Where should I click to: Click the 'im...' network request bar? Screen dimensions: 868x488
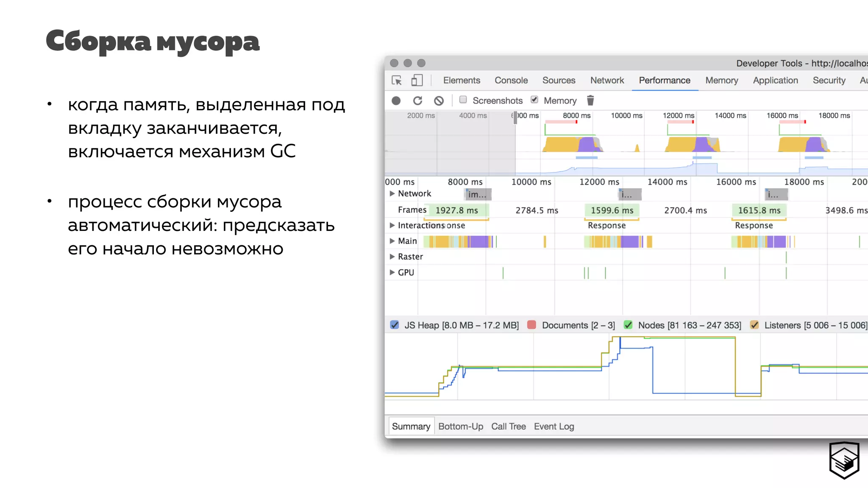478,194
